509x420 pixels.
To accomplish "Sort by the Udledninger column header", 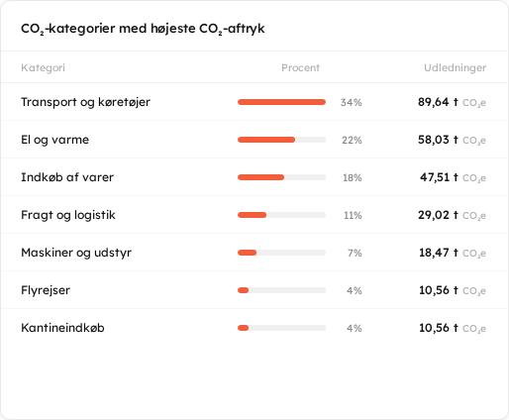I will (455, 67).
